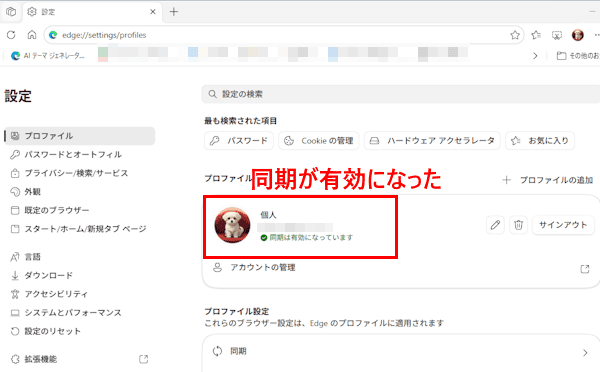600x372 pixels.
Task: Go to the home page icon
Action: (32, 35)
